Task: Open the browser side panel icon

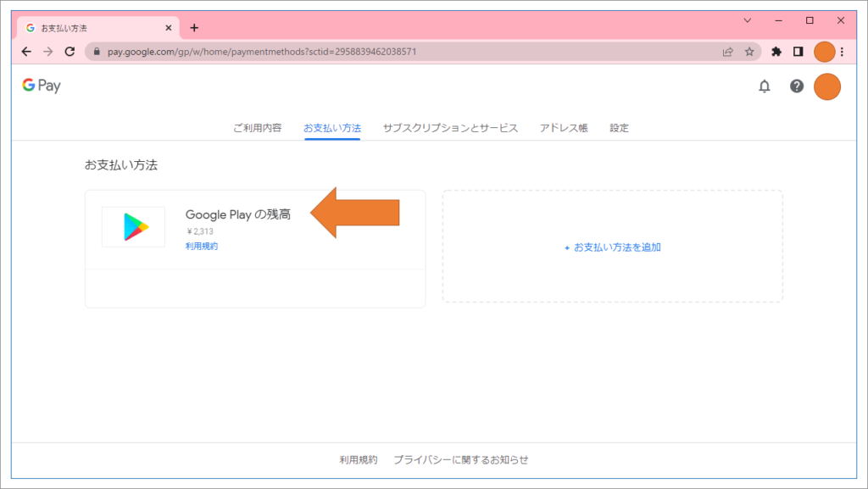Action: [798, 51]
